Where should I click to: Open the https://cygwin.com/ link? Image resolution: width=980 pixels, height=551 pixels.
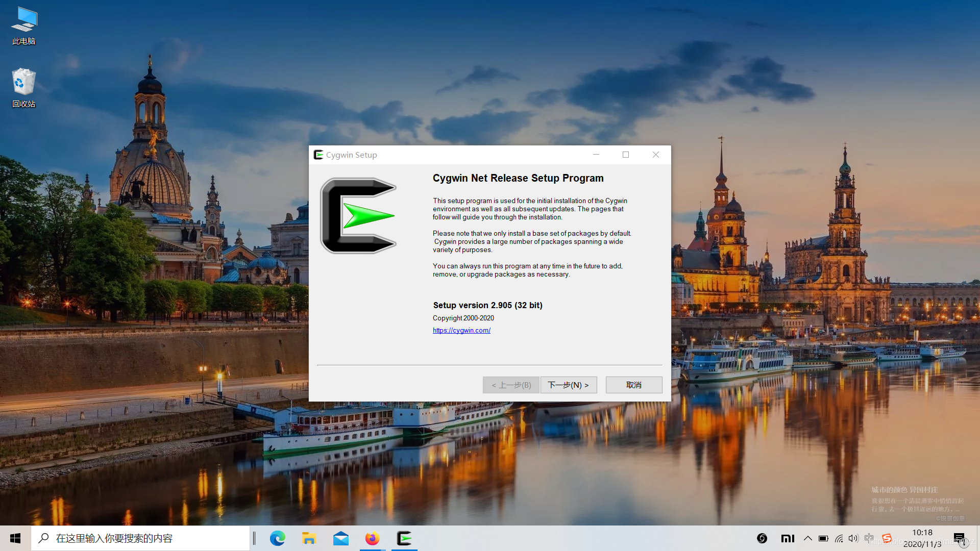coord(461,330)
